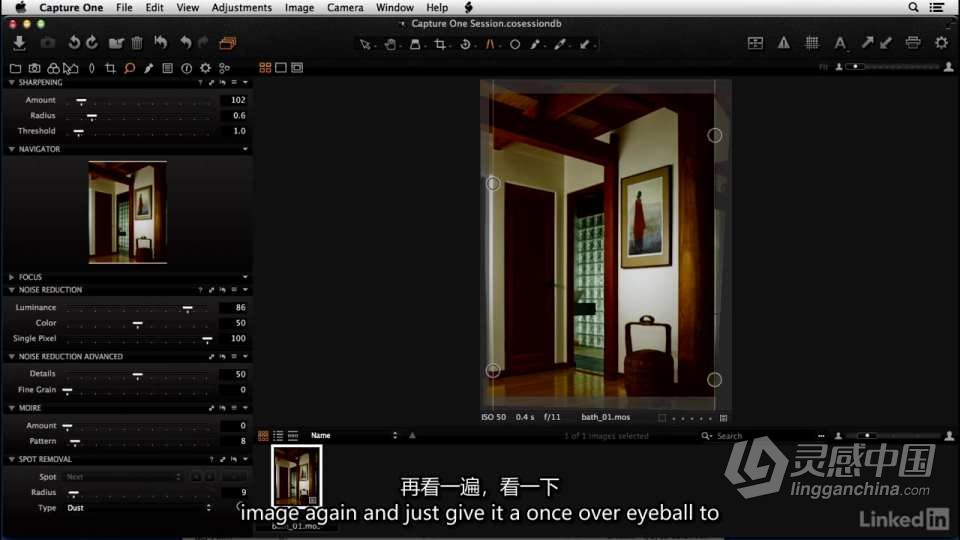Open the Image menu
The height and width of the screenshot is (540, 960).
click(299, 7)
